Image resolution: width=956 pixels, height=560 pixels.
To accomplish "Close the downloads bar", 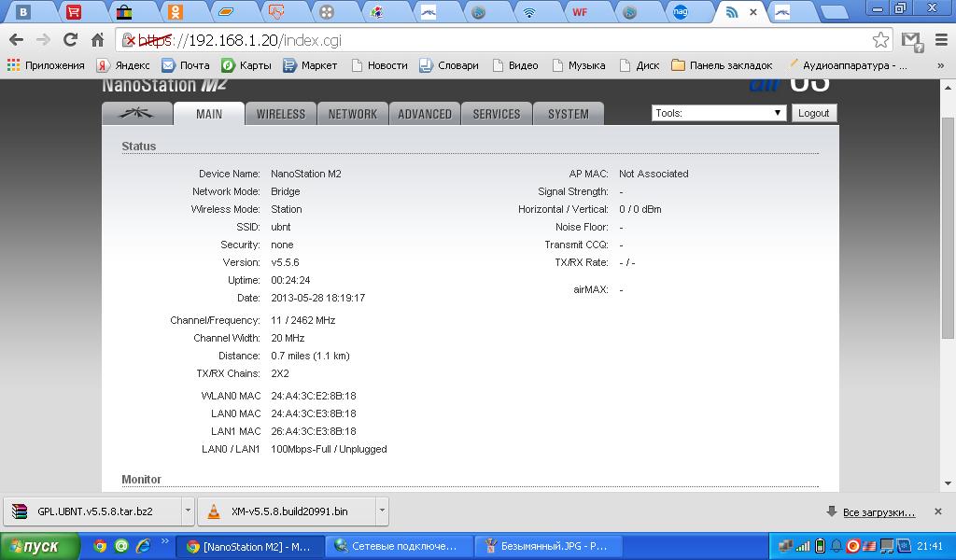I will click(938, 511).
